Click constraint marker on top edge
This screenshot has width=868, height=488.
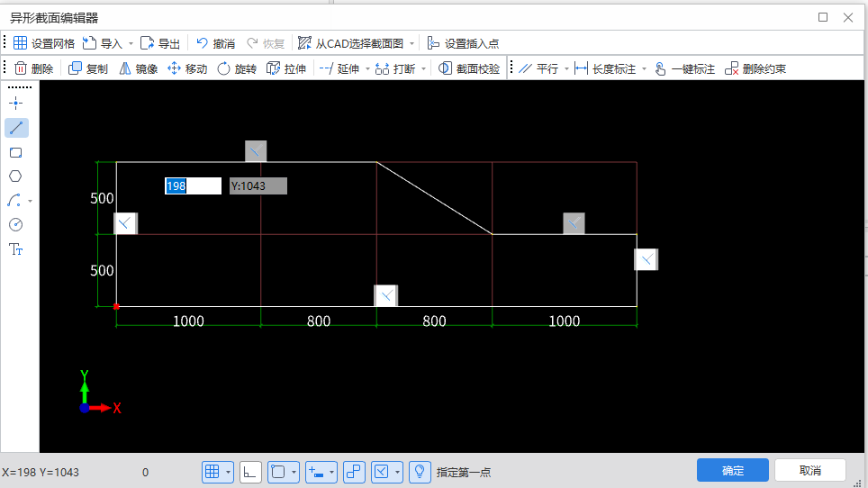tap(256, 151)
